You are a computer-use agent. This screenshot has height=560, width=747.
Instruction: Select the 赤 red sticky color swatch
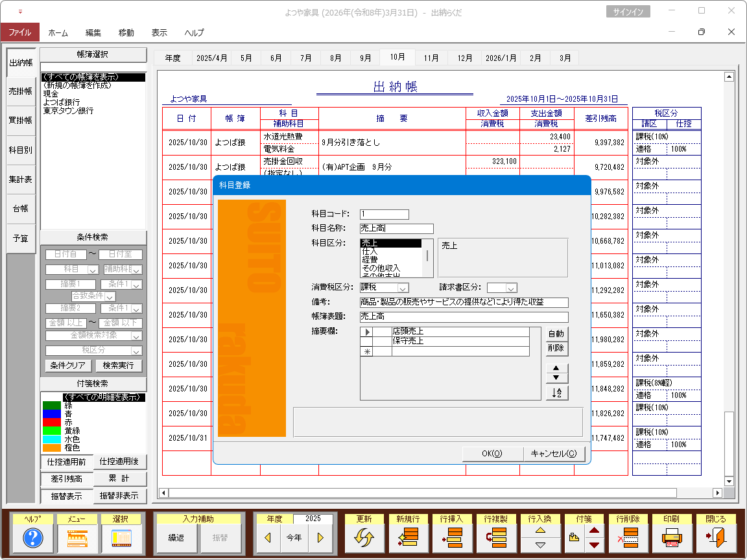click(x=52, y=422)
